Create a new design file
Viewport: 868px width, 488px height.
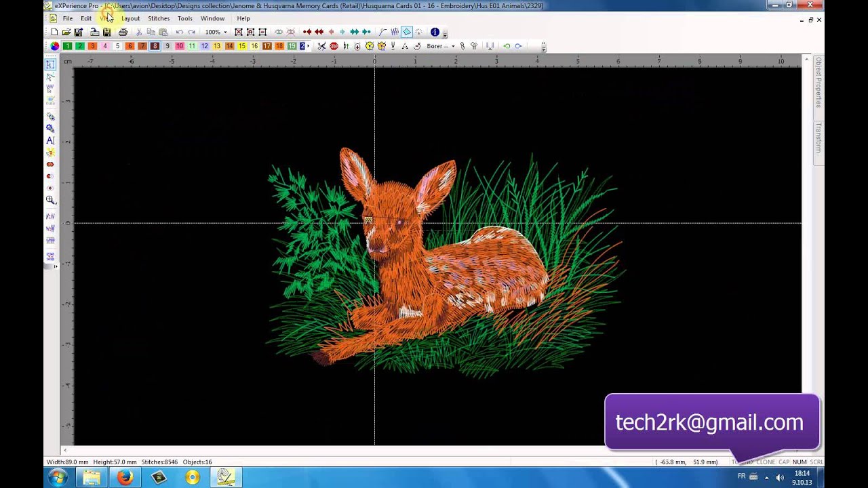(x=54, y=32)
